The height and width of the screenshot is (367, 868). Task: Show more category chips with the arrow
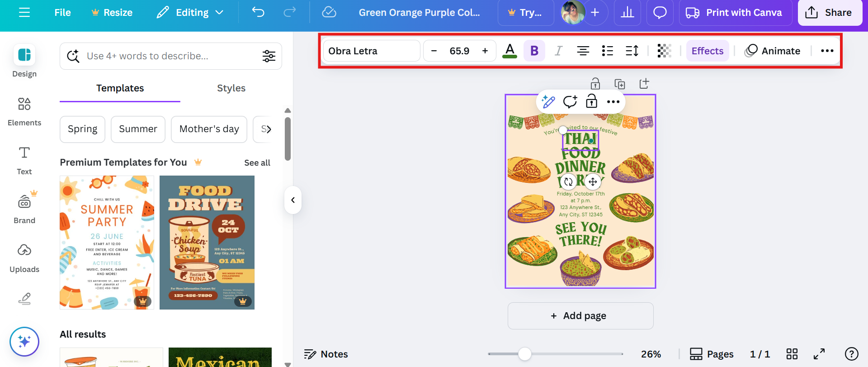pos(269,129)
